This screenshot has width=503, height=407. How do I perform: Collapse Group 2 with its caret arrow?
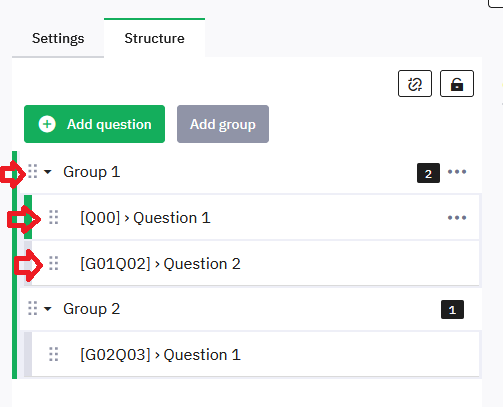tap(48, 309)
